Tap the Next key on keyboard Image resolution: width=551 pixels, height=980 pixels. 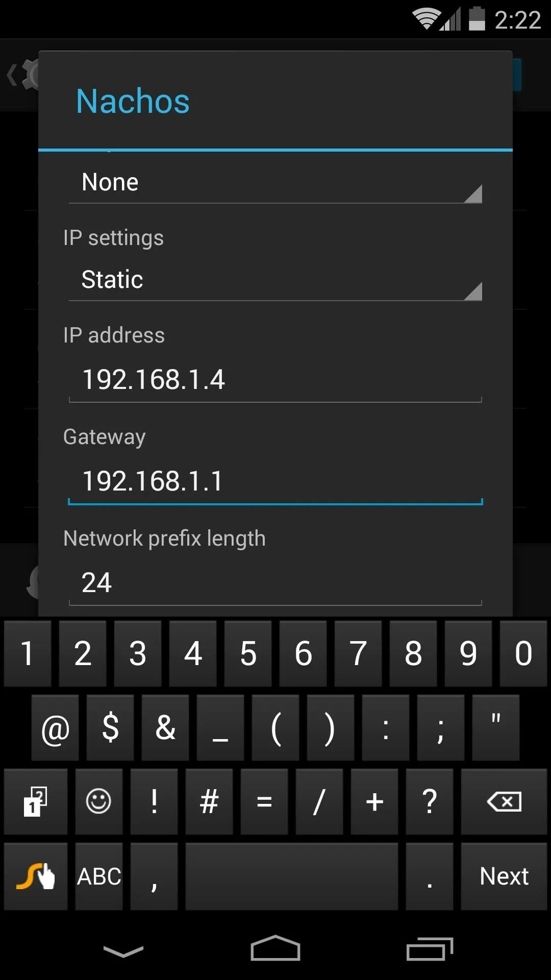pyautogui.click(x=504, y=876)
